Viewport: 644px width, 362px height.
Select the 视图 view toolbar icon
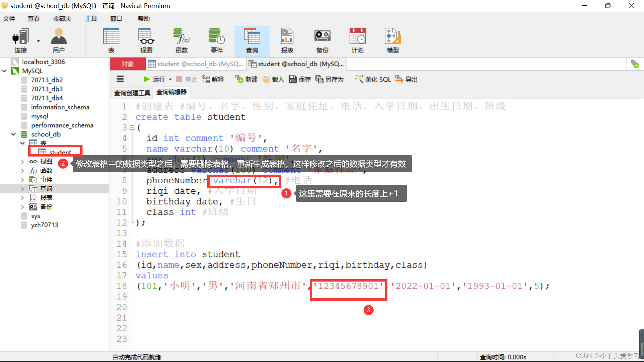click(x=146, y=41)
